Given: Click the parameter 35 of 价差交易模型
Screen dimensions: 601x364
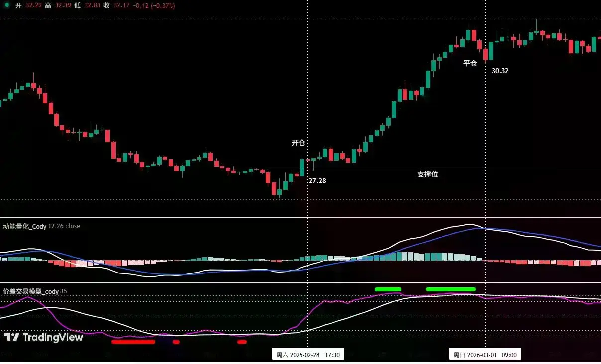Looking at the screenshot, I should click(x=64, y=291).
